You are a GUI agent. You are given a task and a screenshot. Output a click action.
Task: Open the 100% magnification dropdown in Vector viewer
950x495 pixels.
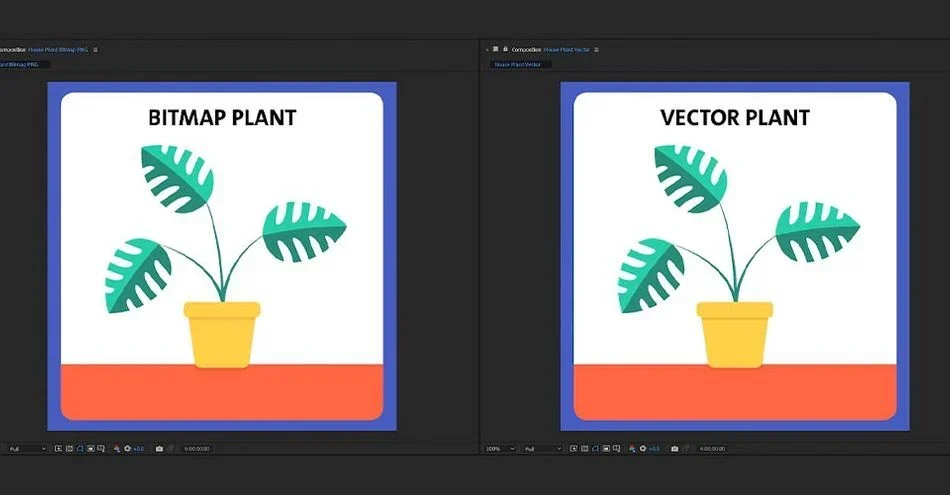tap(500, 449)
